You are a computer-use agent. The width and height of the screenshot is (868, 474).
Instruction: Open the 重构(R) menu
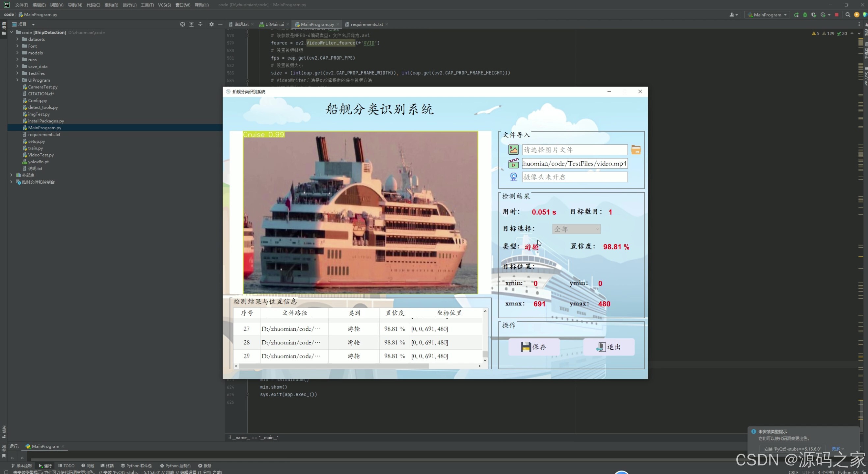(x=111, y=5)
